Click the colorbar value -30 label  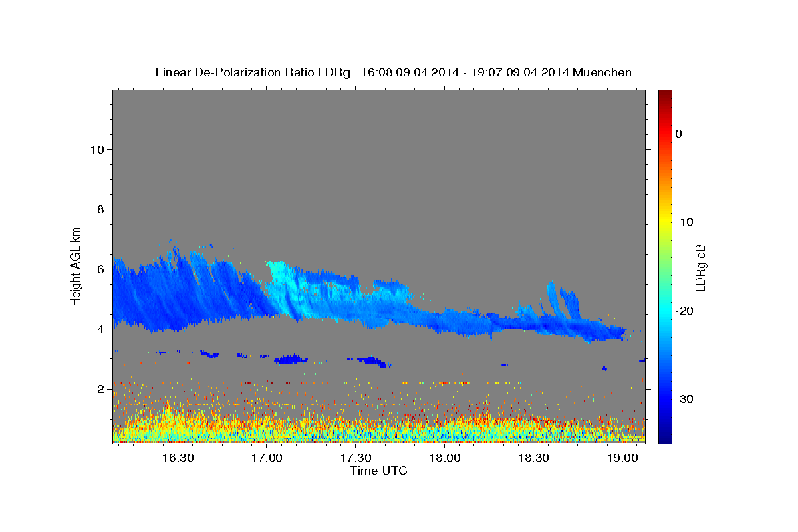pos(685,399)
